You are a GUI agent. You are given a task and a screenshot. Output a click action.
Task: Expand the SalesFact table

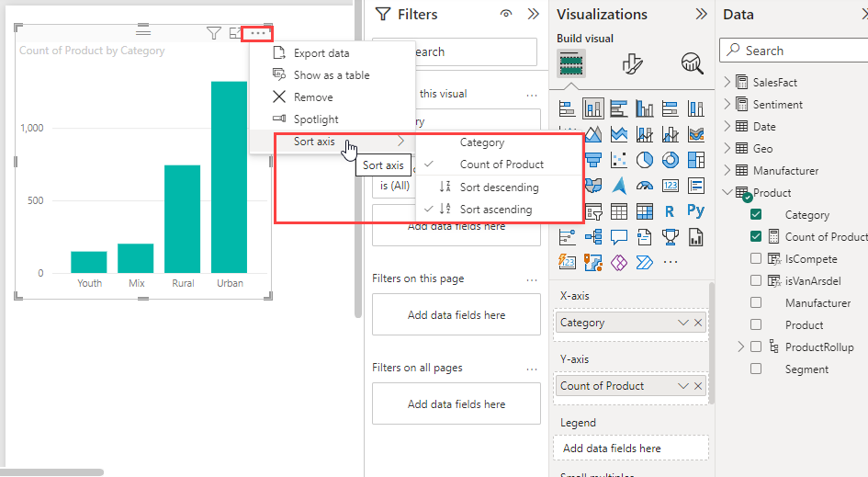[x=727, y=82]
